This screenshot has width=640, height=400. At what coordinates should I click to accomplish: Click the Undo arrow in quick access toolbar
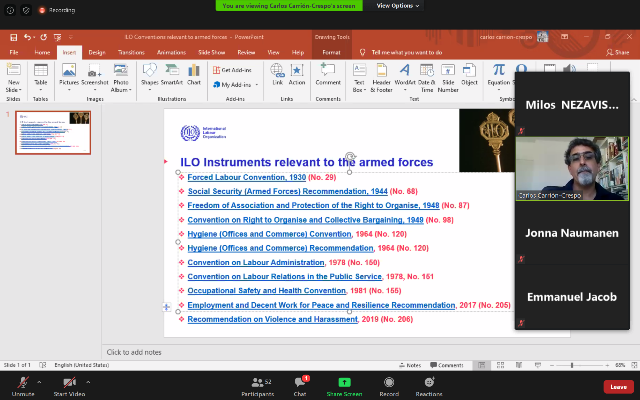click(x=27, y=37)
